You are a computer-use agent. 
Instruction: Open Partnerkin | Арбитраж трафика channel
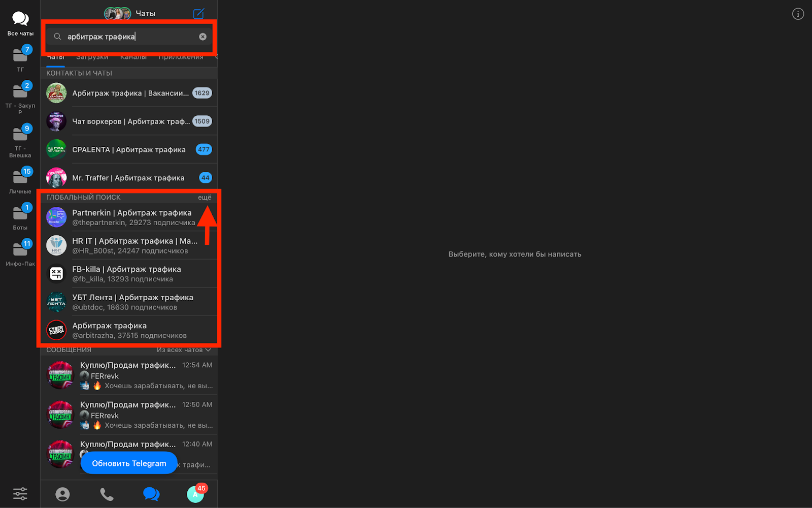[x=129, y=217]
